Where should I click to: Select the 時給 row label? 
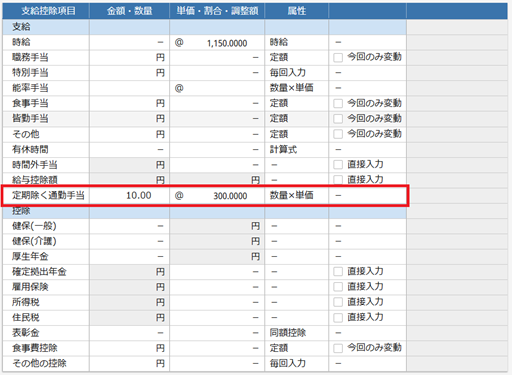[21, 42]
